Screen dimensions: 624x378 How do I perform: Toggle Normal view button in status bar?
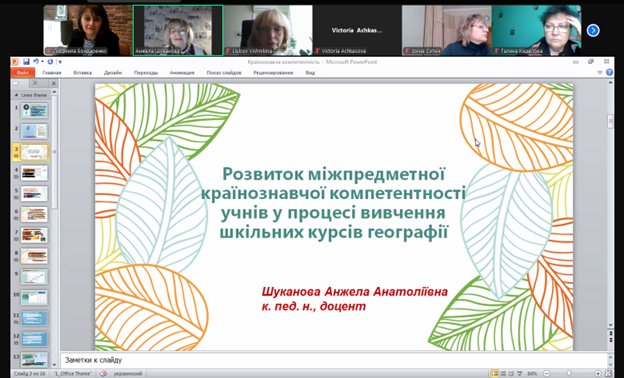[x=495, y=374]
